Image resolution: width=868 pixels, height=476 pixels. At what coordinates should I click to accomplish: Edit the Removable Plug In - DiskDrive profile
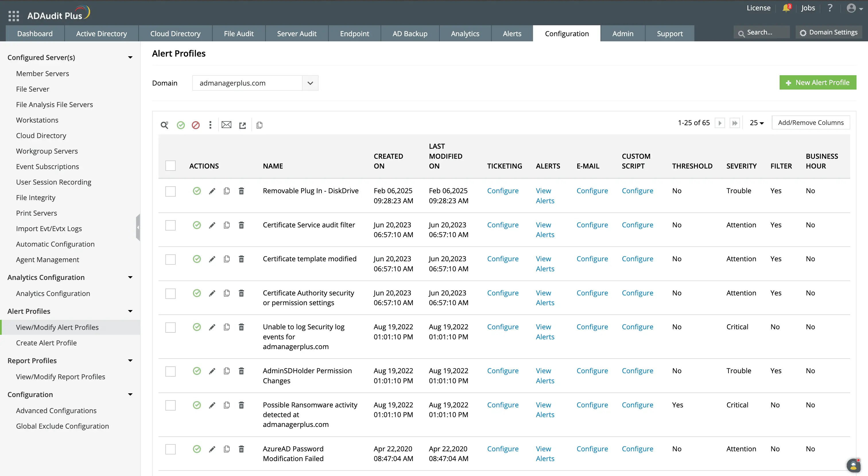(212, 191)
